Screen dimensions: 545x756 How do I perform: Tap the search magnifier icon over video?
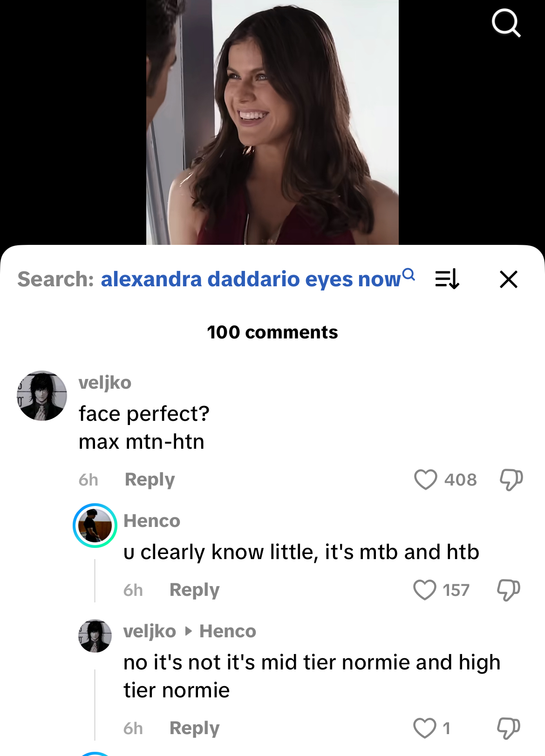506,23
